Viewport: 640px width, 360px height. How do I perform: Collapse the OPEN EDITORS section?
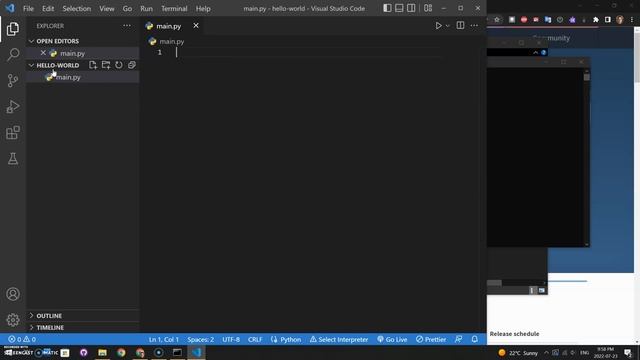click(x=31, y=41)
